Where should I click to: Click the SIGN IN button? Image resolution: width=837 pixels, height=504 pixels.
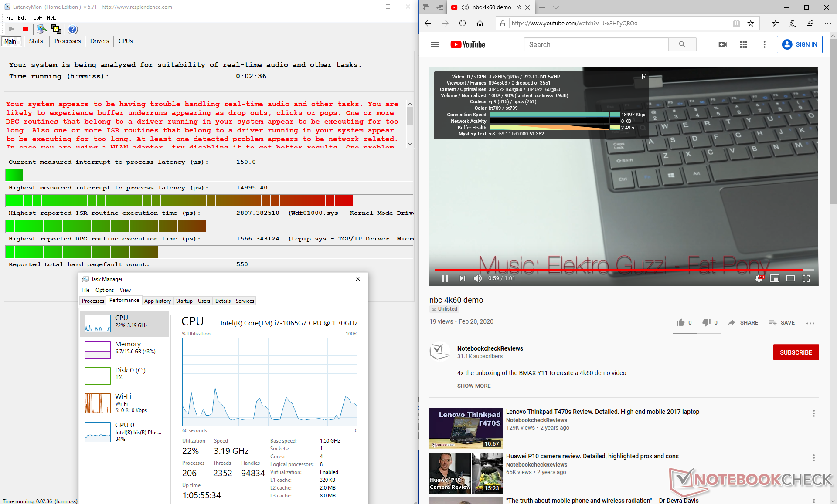pos(800,44)
